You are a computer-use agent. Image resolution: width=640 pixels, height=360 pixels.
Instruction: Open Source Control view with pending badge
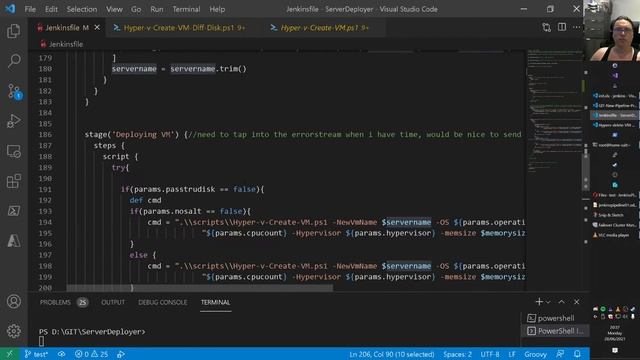pos(14,91)
